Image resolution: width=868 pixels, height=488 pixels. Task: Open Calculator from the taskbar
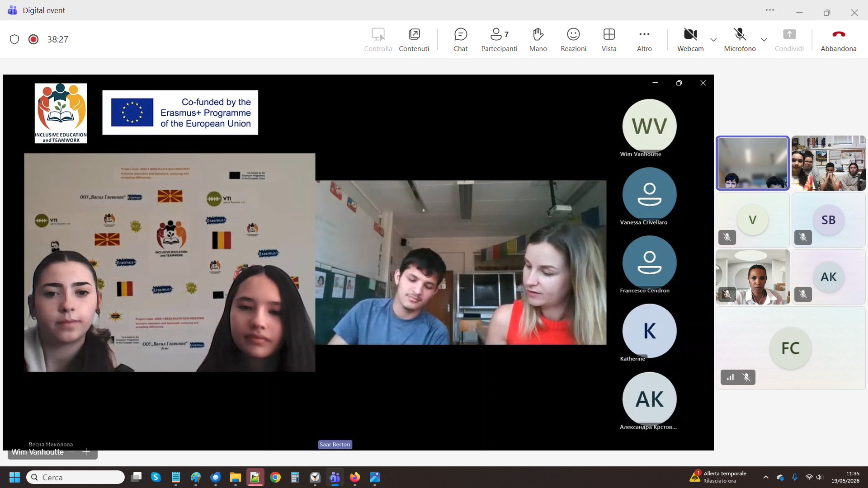coord(295,477)
